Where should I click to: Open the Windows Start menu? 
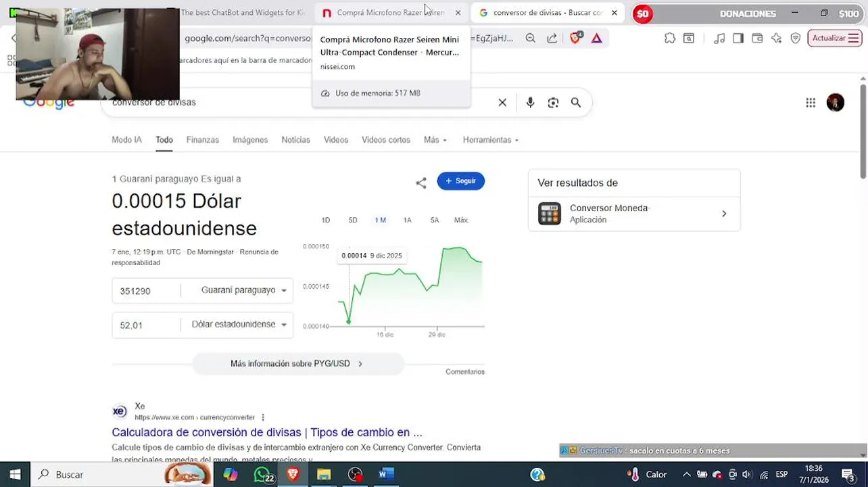pyautogui.click(x=15, y=475)
